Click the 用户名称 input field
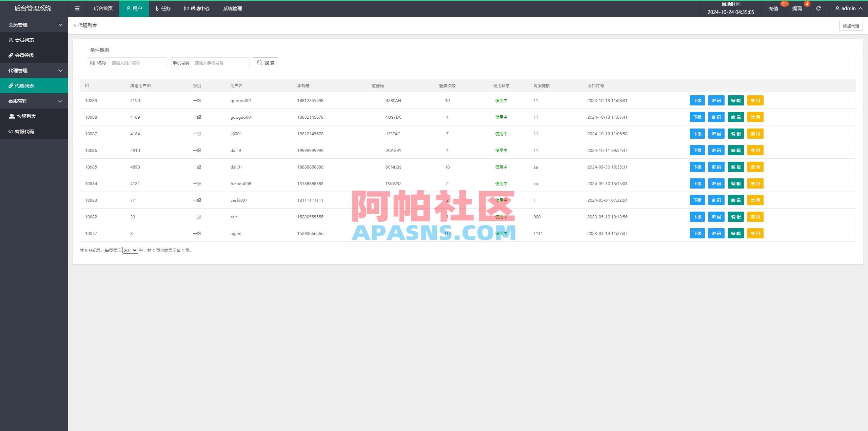 [137, 62]
